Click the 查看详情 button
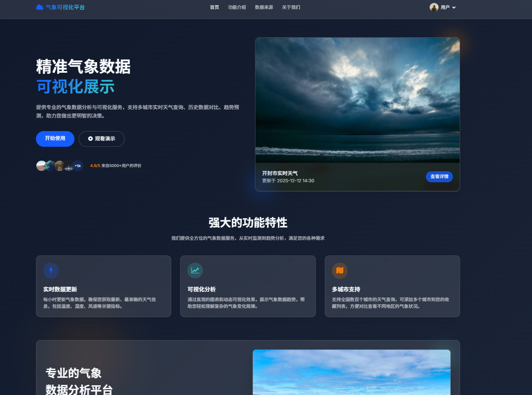 tap(439, 177)
